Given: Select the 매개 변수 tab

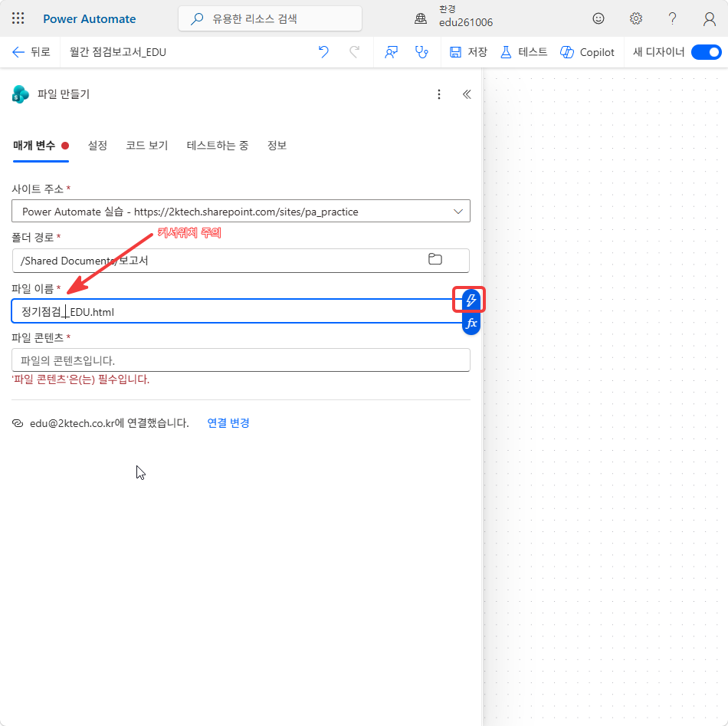Looking at the screenshot, I should coord(41,146).
